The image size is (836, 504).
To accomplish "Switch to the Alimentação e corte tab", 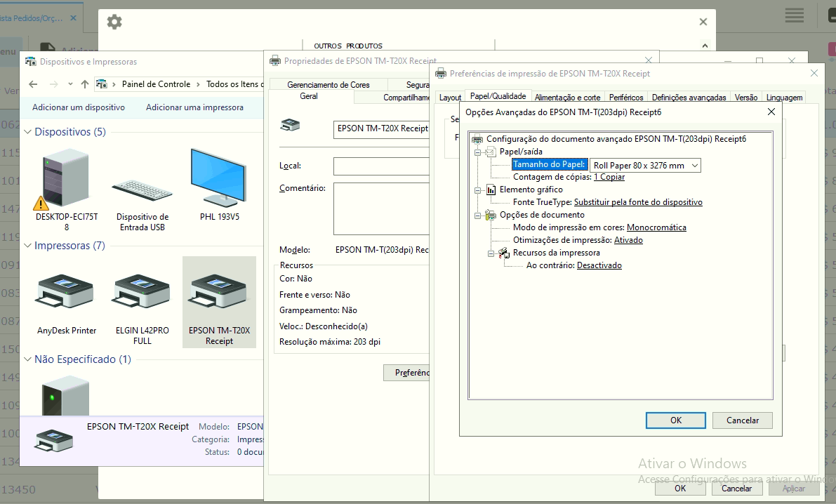I will click(x=567, y=98).
